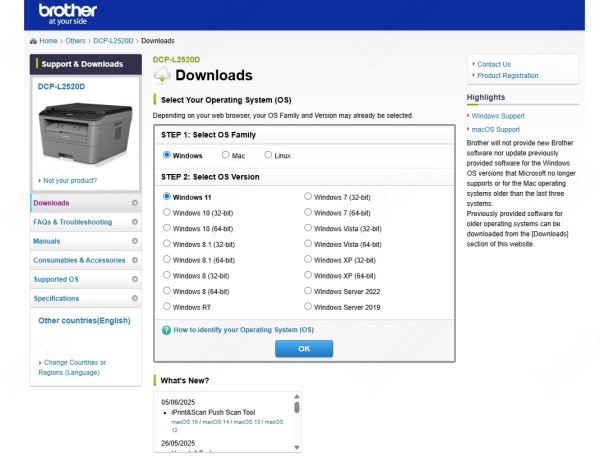Click What's New scroll down arrow
Screen dimensions: 600x472
pos(297,448)
